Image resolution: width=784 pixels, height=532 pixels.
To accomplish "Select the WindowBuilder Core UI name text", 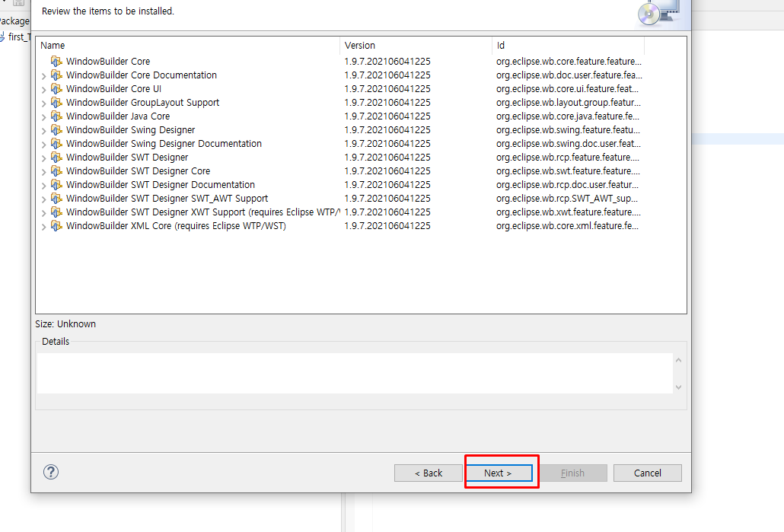I will pos(113,88).
